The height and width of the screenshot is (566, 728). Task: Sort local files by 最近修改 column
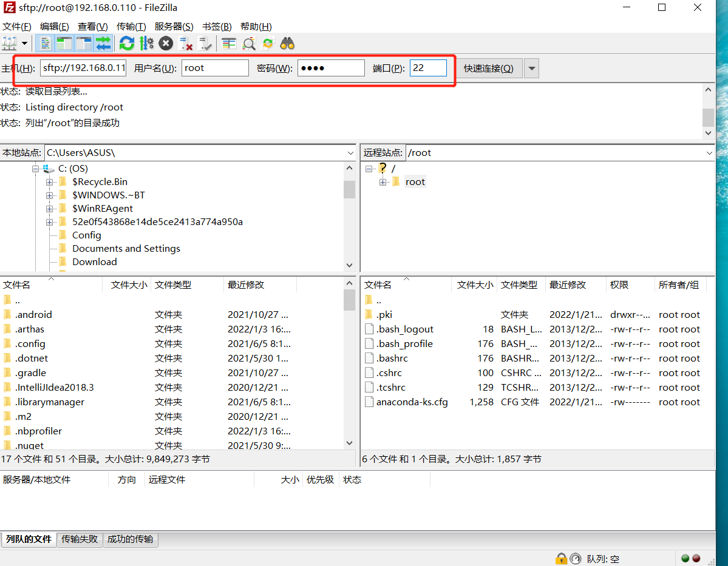(259, 285)
